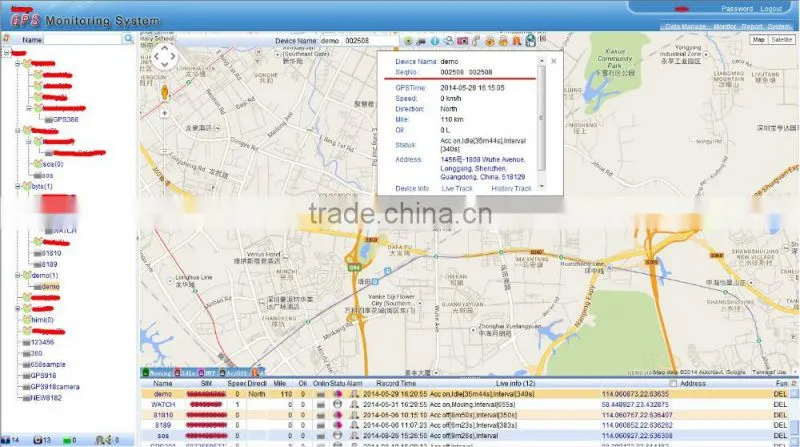Click the online icon in demo row

click(320, 394)
